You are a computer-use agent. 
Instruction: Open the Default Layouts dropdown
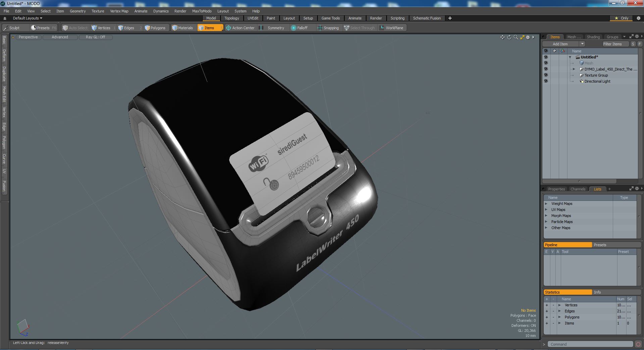click(x=28, y=18)
